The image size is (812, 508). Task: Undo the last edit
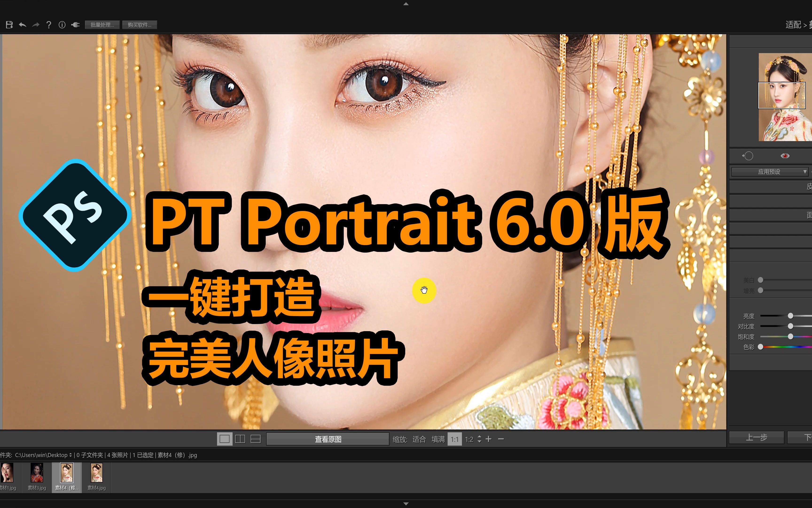(x=23, y=24)
